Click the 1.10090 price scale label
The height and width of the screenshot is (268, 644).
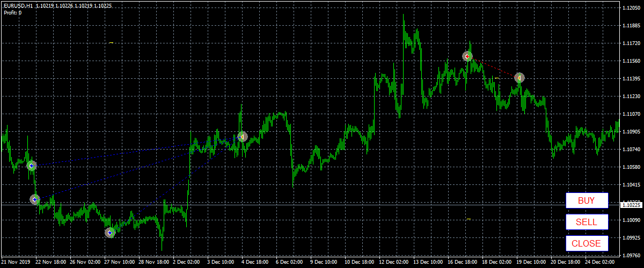(632, 220)
